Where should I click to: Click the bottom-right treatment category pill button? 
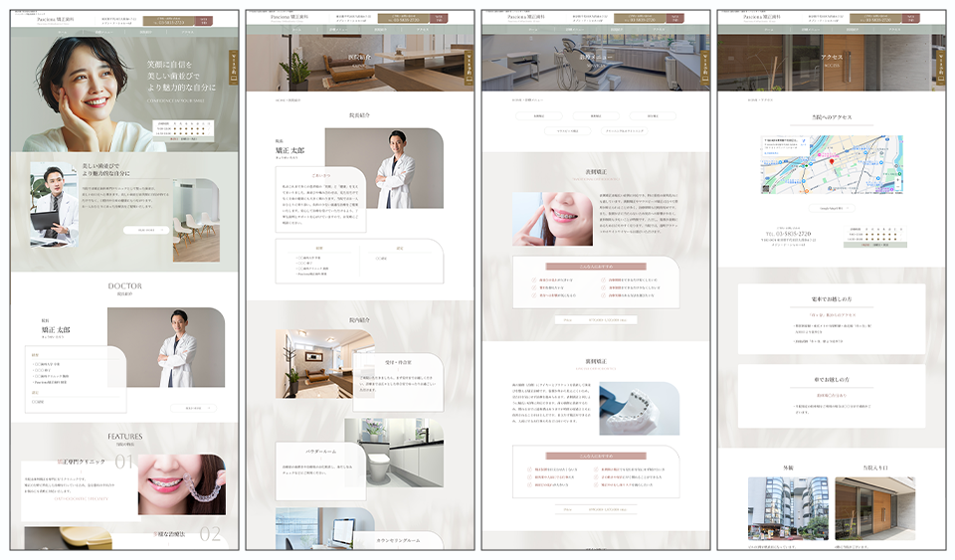(x=625, y=131)
